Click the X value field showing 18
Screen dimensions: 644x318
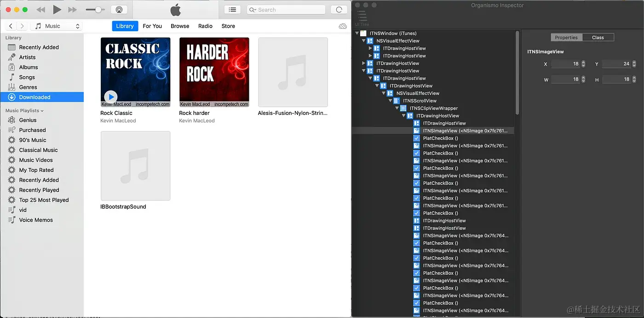[566, 64]
